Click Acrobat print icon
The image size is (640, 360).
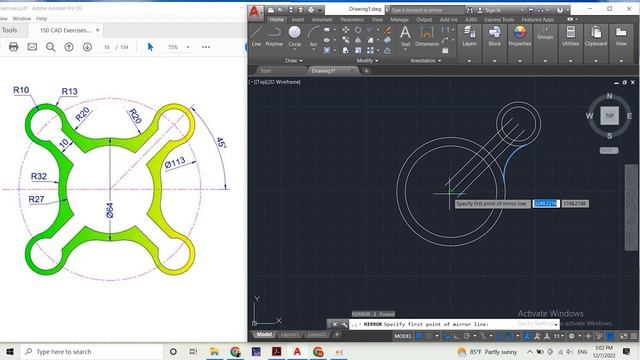point(13,47)
